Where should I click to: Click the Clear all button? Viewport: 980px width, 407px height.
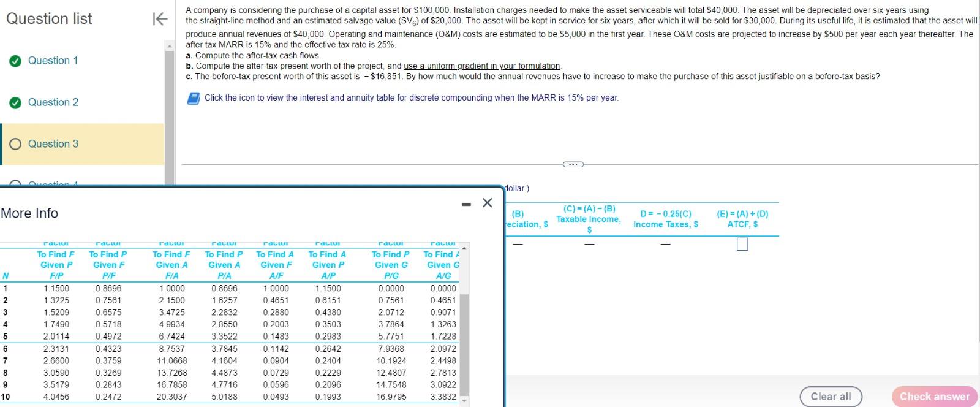[831, 397]
